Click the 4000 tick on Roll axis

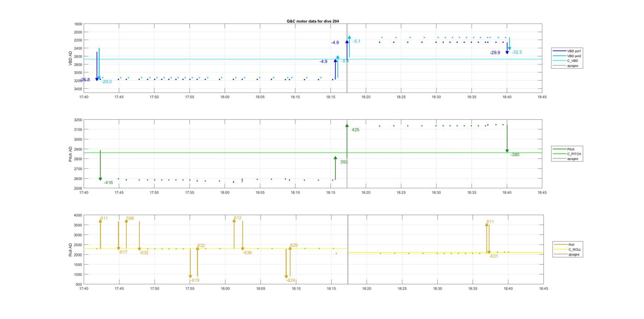tap(78, 215)
